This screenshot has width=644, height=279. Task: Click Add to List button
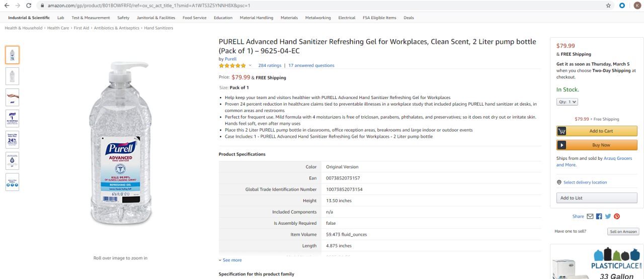point(597,198)
